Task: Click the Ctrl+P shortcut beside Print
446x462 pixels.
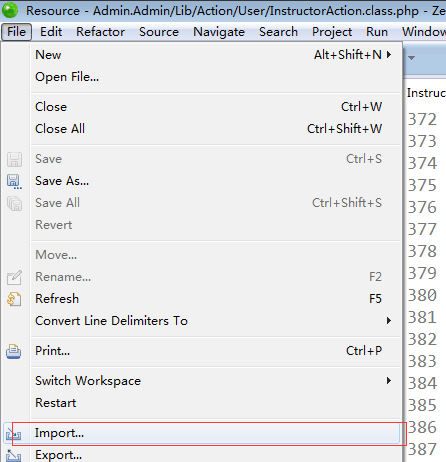Action: [x=364, y=351]
